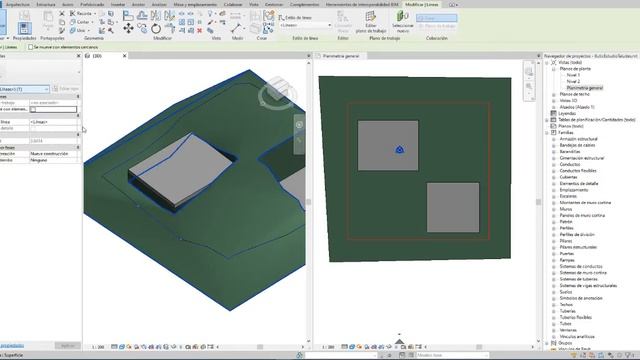Expand the Techos family category

554,304
